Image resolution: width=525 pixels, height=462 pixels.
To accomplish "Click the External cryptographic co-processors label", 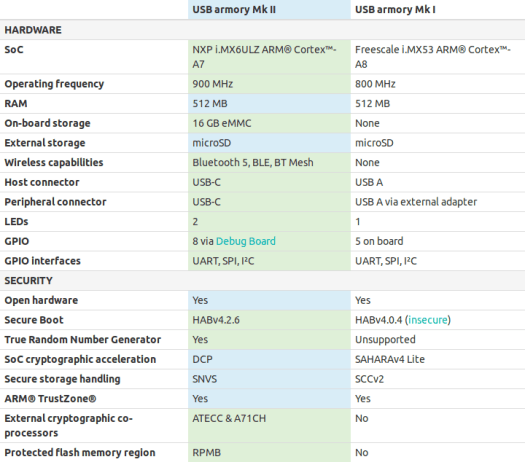I will point(69,426).
